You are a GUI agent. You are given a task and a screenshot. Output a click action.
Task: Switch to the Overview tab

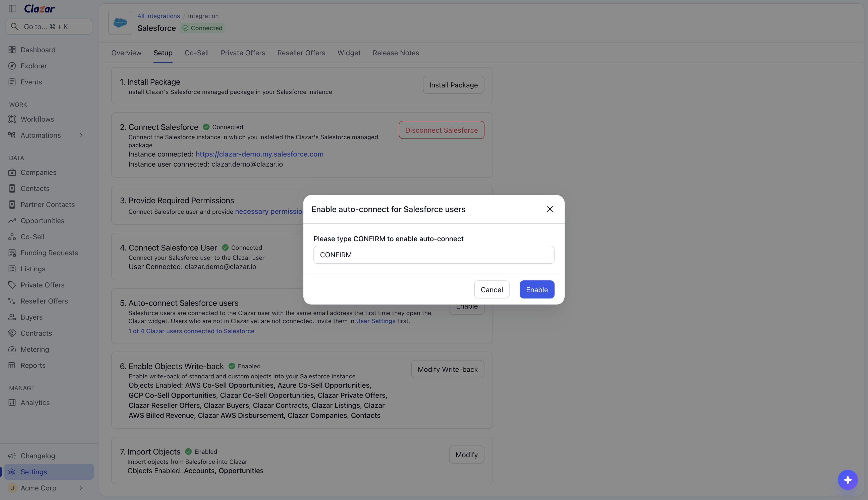[126, 53]
